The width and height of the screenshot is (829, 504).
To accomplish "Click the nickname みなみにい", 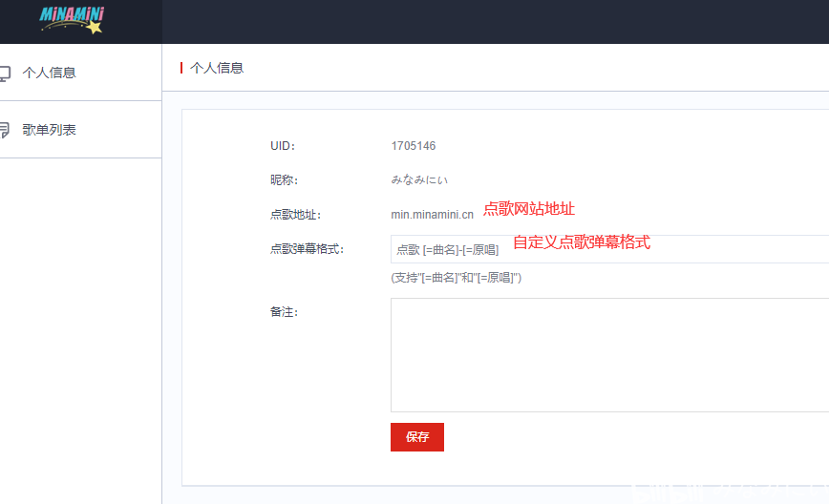I will point(419,180).
